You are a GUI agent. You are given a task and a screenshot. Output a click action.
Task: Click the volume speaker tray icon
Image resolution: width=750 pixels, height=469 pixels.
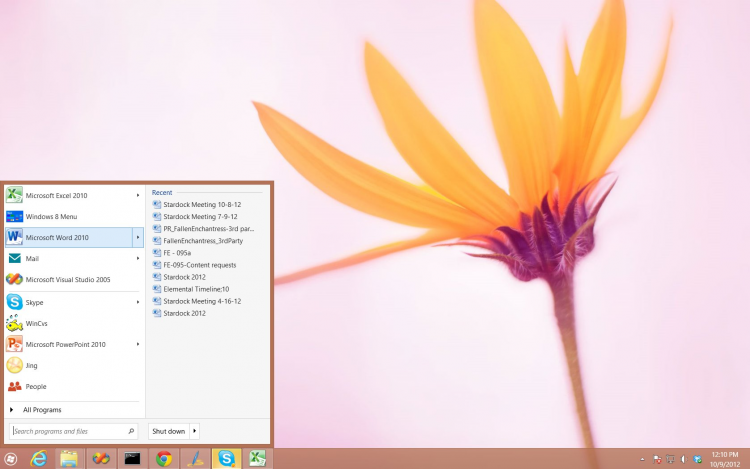(683, 458)
